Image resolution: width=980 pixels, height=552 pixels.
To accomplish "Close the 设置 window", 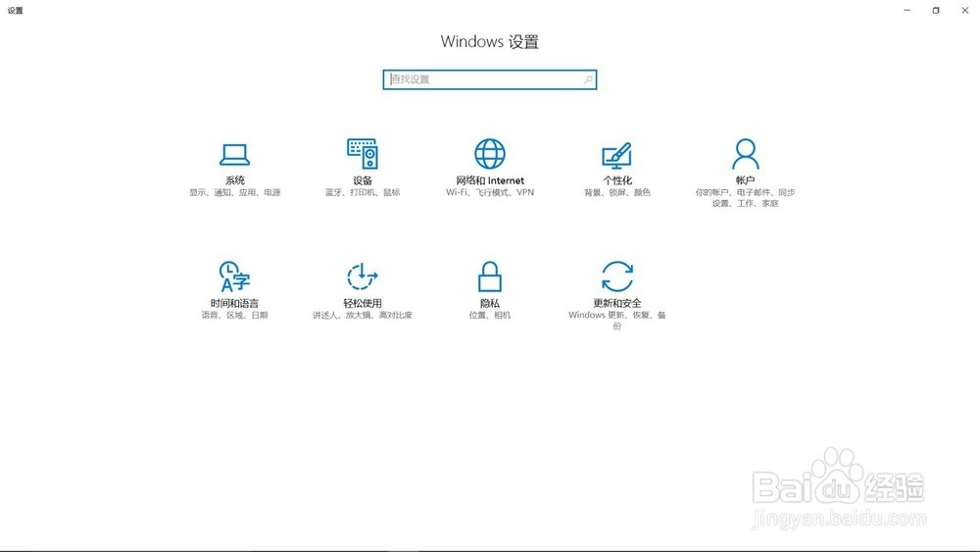I will coord(964,10).
